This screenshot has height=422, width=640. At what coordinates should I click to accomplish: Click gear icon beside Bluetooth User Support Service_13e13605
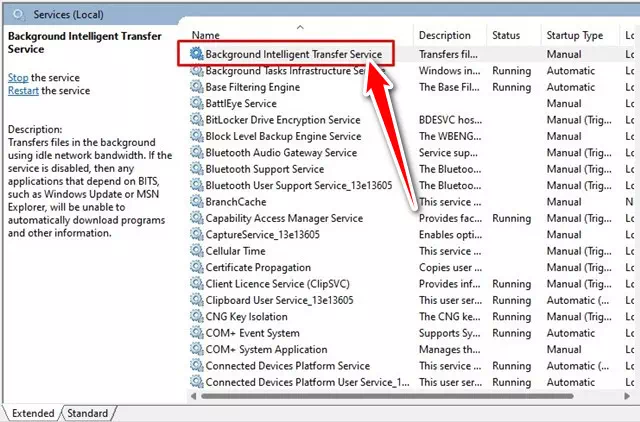click(196, 185)
